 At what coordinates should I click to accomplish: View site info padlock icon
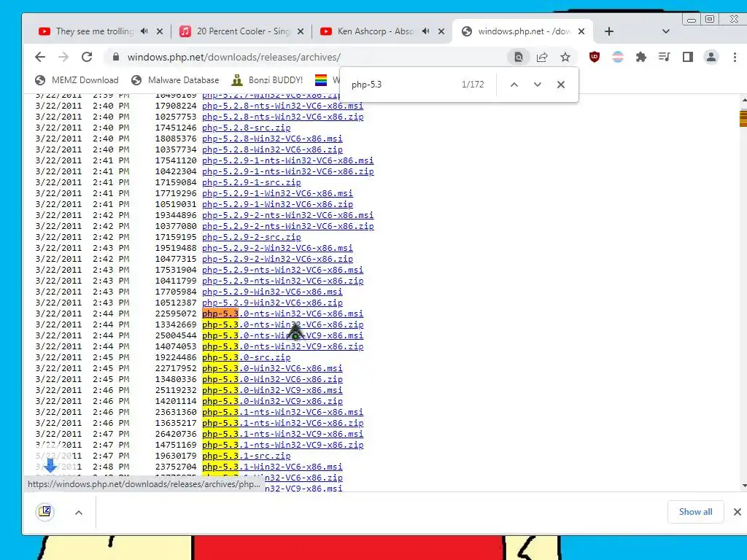point(116,57)
